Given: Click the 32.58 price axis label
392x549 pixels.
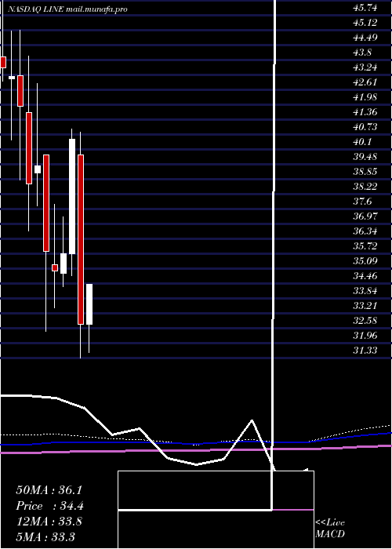Looking at the screenshot, I should tap(365, 320).
